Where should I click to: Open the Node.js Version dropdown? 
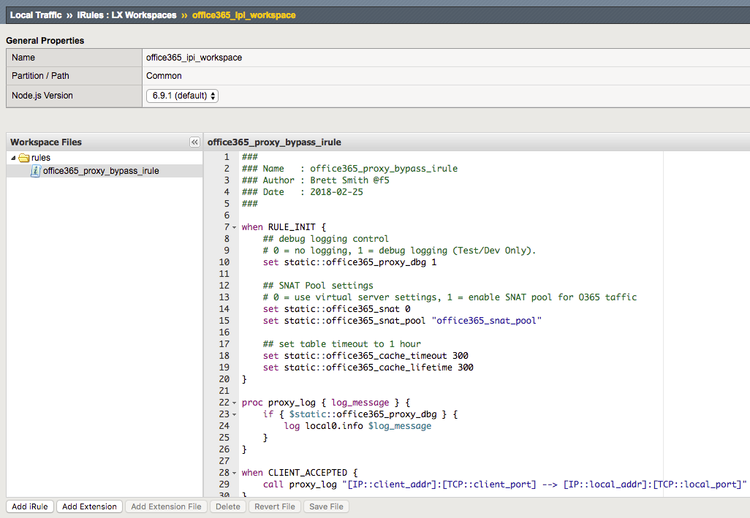(x=182, y=96)
